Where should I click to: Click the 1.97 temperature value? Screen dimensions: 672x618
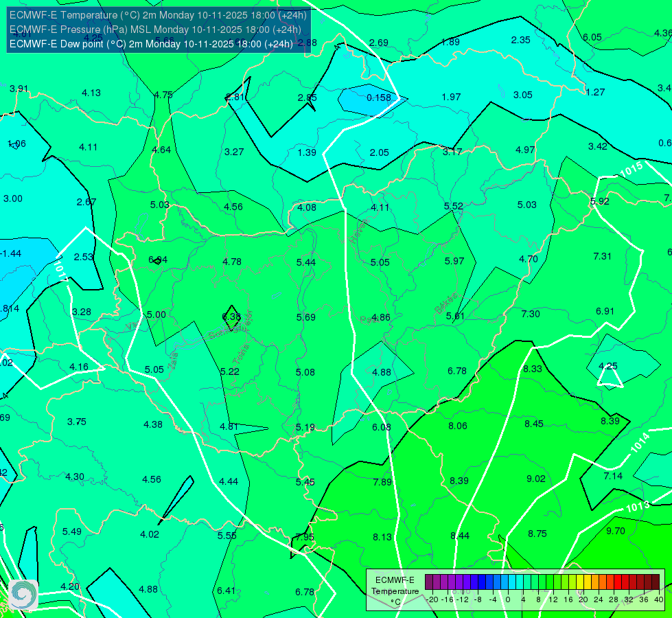pos(451,97)
